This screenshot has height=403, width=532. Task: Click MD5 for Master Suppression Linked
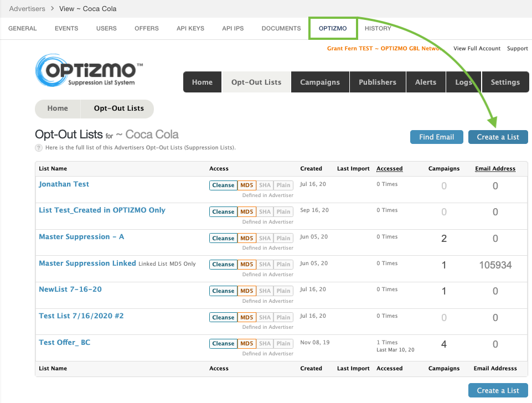(x=247, y=264)
